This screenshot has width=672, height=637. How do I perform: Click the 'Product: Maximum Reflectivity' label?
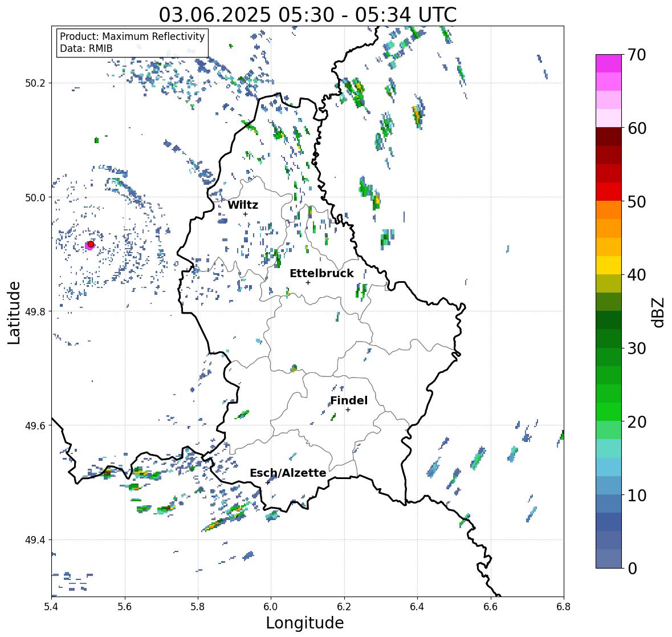[x=132, y=36]
